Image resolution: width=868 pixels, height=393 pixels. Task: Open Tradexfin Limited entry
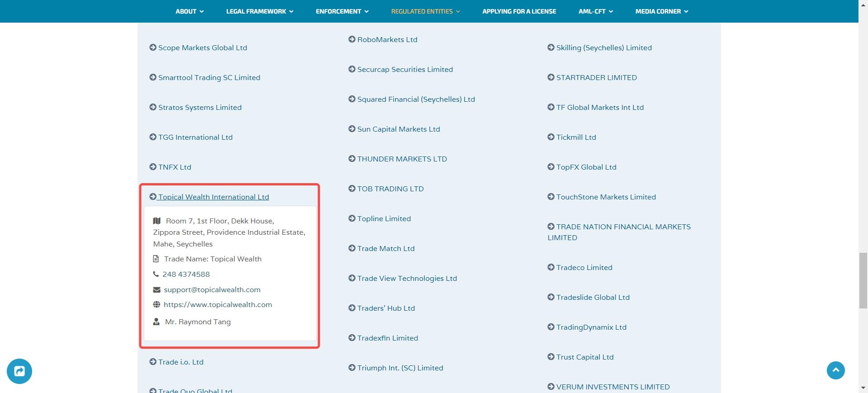tap(383, 338)
